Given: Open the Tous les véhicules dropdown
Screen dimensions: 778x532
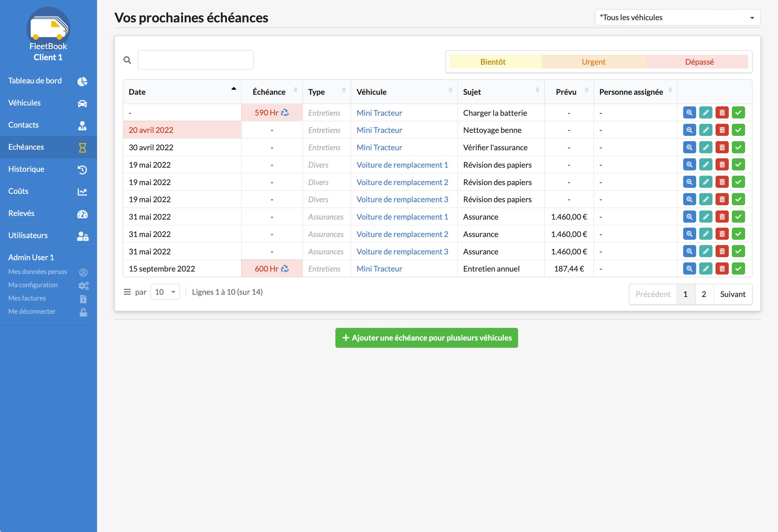Looking at the screenshot, I should pyautogui.click(x=678, y=17).
